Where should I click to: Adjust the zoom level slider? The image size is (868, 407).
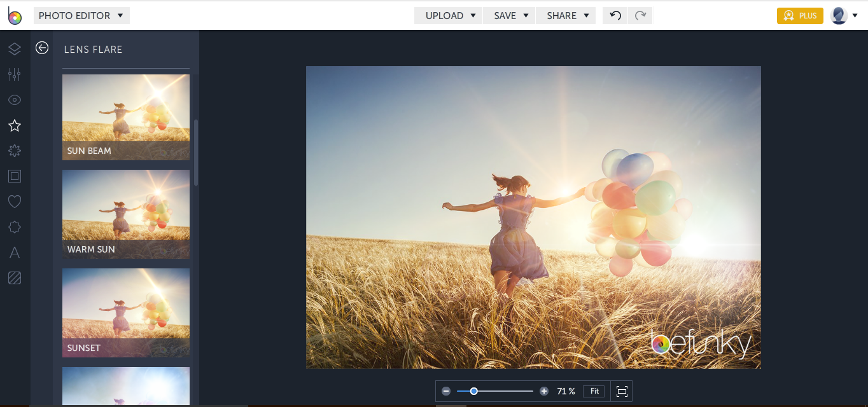pyautogui.click(x=495, y=391)
